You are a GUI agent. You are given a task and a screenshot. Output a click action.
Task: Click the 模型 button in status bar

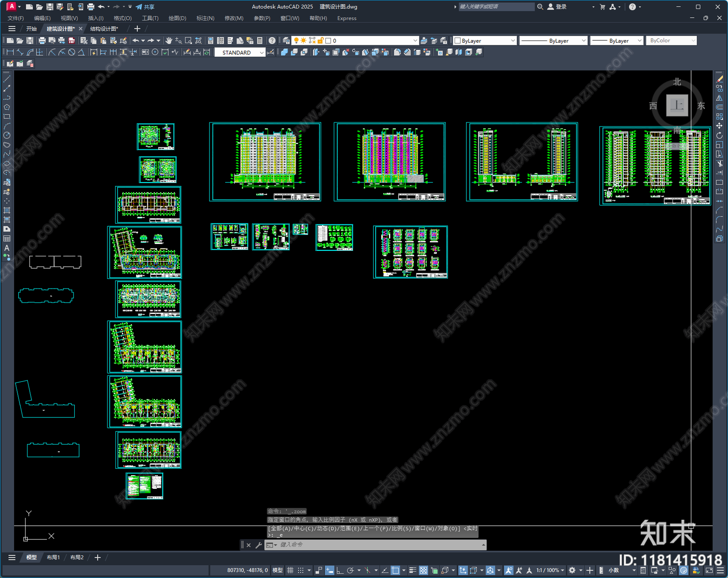coord(278,570)
